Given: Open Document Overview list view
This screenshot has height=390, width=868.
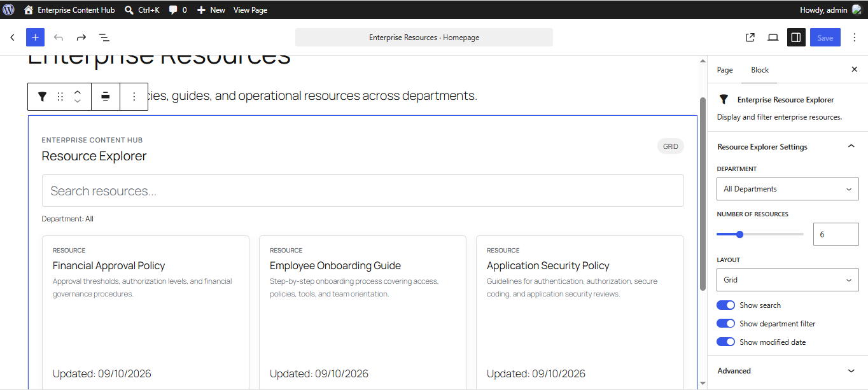Looking at the screenshot, I should pyautogui.click(x=104, y=38).
